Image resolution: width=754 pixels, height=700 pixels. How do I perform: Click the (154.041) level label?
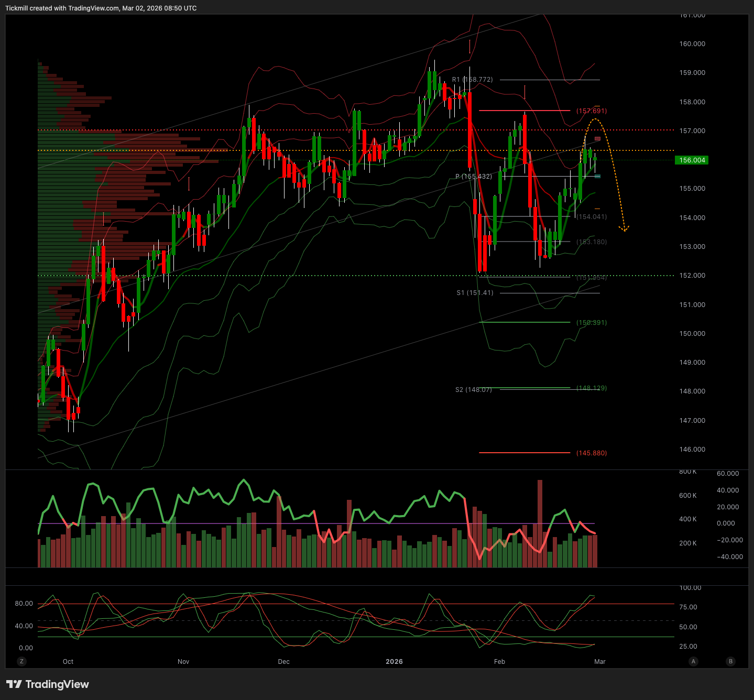click(592, 217)
